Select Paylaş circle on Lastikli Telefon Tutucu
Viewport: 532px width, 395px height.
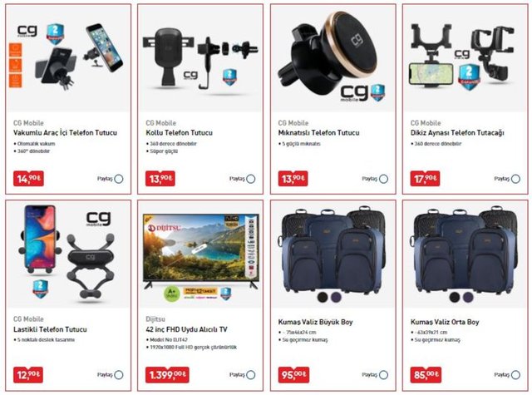(119, 375)
